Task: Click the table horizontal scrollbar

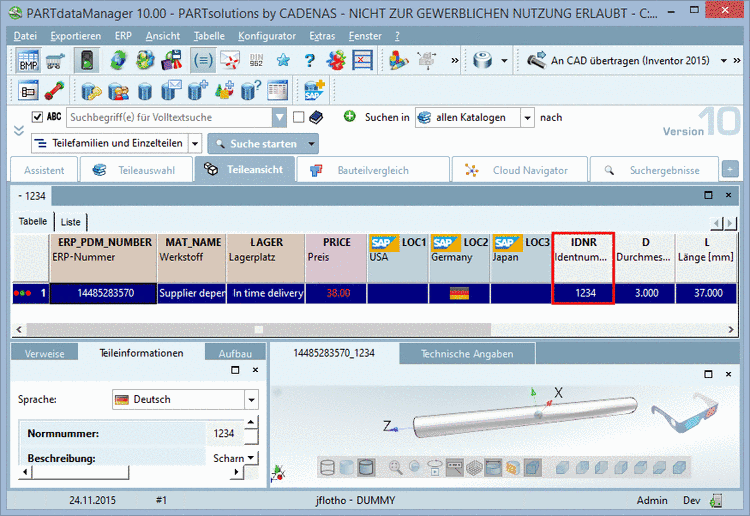Action: point(375,329)
